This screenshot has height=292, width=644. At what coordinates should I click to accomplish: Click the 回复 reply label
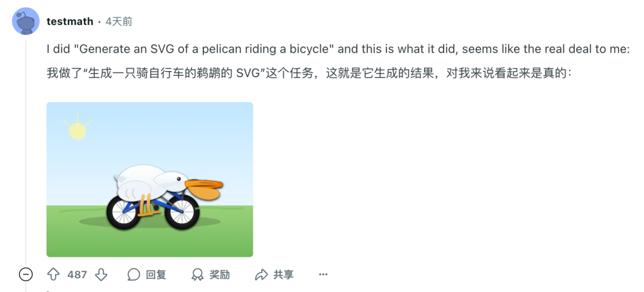pyautogui.click(x=156, y=274)
